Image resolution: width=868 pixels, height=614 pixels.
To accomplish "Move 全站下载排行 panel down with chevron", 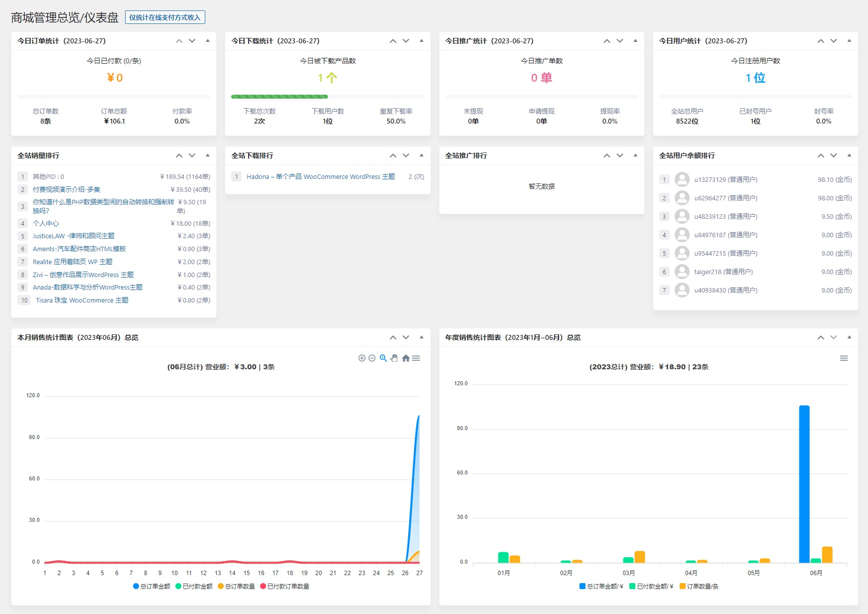I will (406, 155).
